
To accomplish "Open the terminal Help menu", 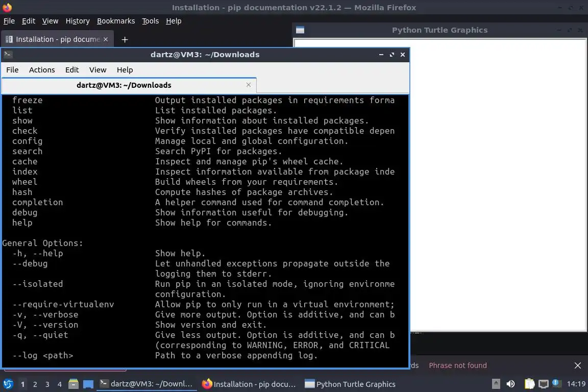I will pyautogui.click(x=125, y=70).
